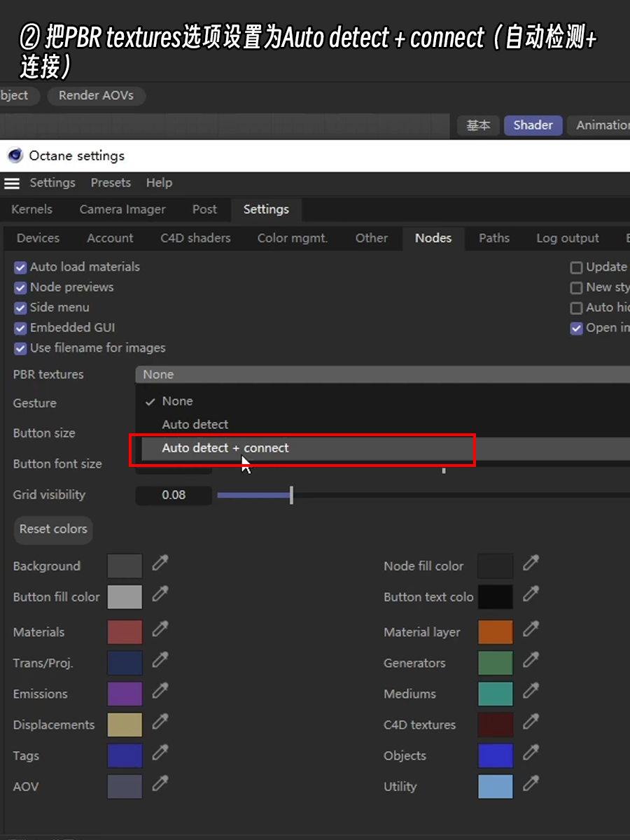630x840 pixels.
Task: Click the Reset colors button
Action: click(x=53, y=529)
